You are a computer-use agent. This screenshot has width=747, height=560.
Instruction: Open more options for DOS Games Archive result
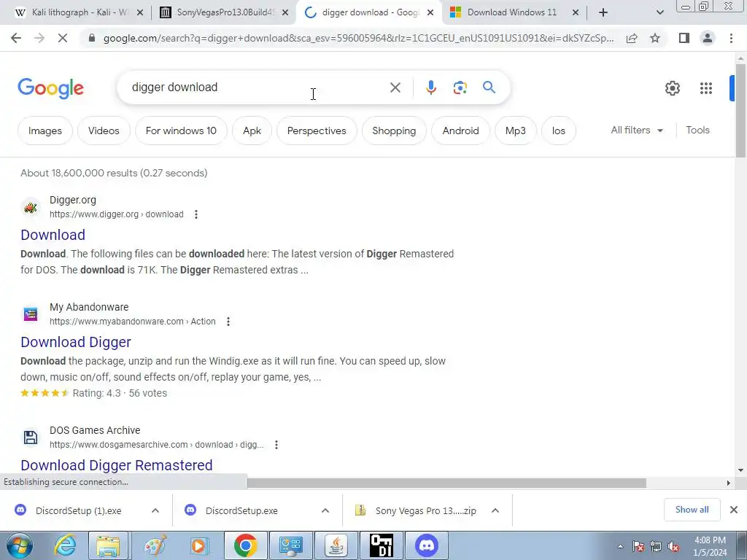pos(276,445)
